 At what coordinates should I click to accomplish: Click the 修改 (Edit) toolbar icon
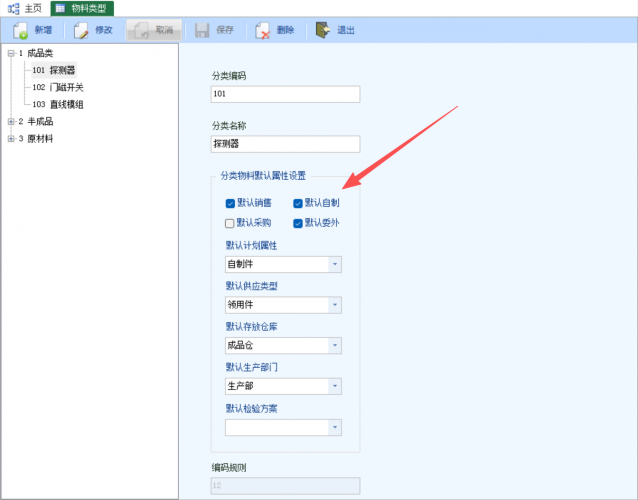pyautogui.click(x=81, y=30)
